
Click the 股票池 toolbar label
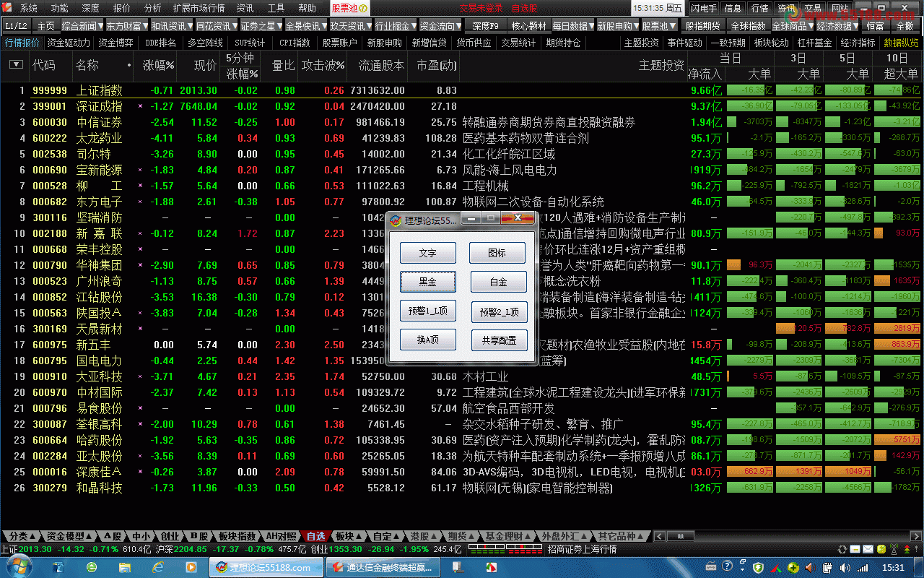[x=349, y=8]
